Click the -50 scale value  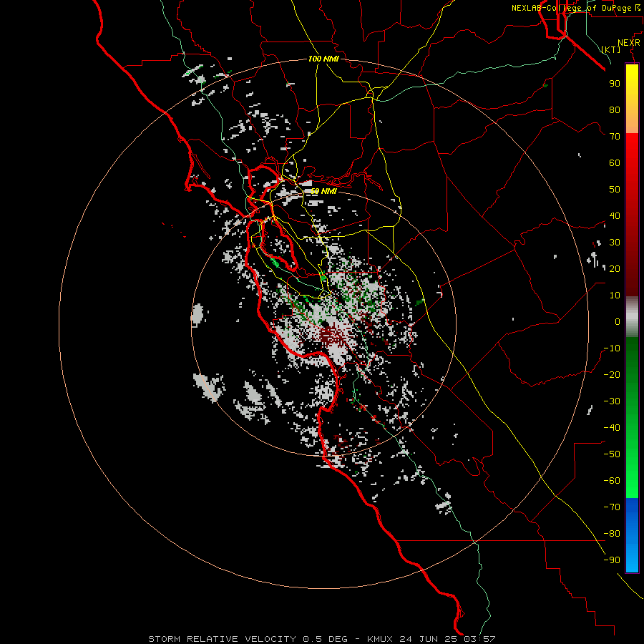pos(612,454)
